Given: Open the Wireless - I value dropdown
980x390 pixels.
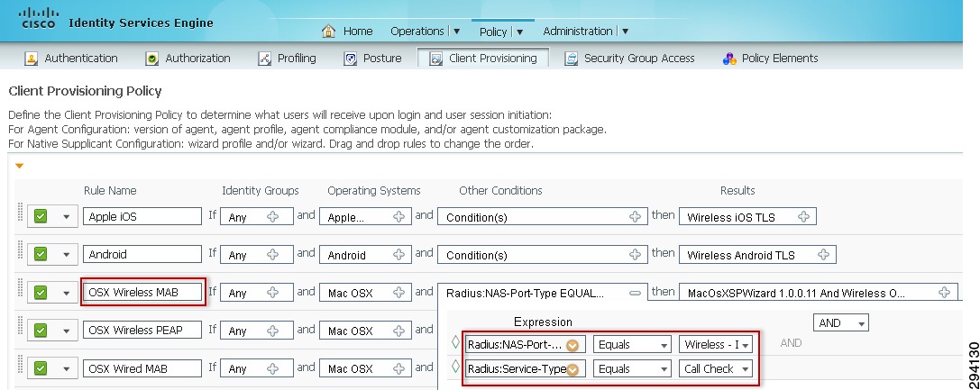Looking at the screenshot, I should pyautogui.click(x=716, y=344).
